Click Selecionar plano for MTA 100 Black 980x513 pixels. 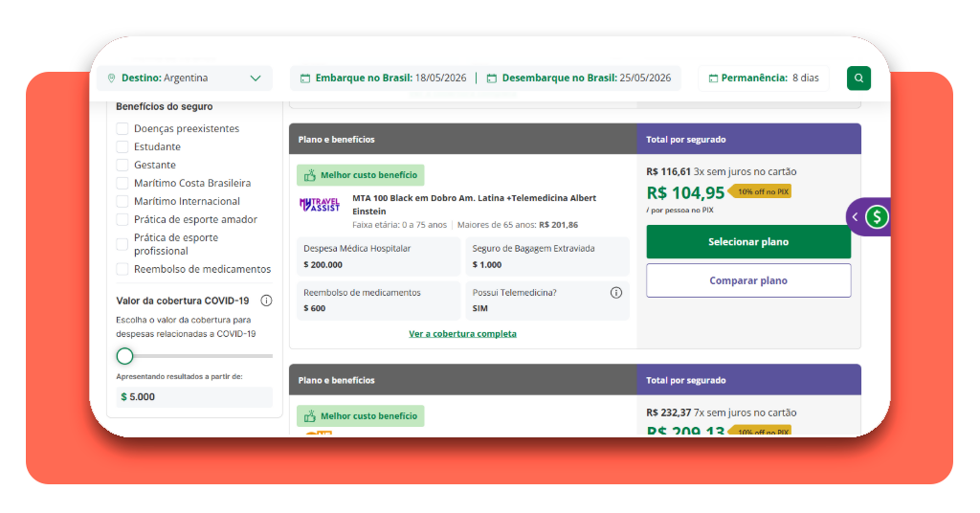click(x=748, y=242)
